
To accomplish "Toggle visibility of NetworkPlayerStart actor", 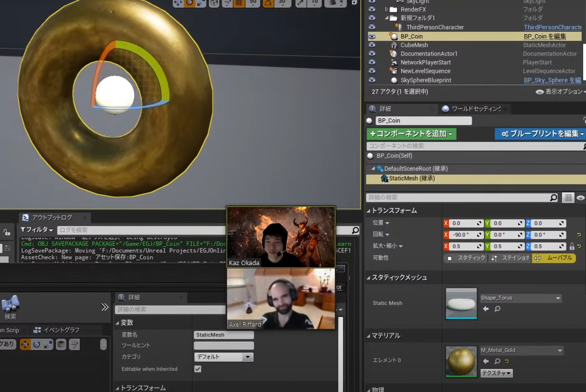I will point(372,62).
